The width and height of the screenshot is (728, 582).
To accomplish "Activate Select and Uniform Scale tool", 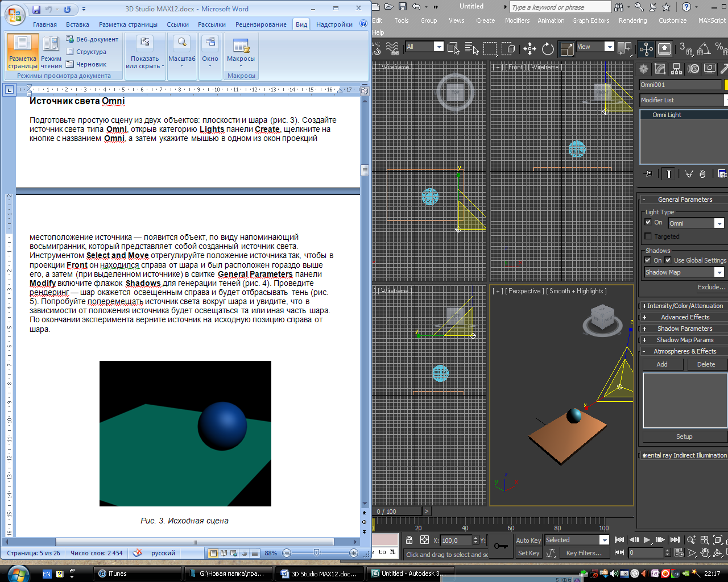I will 566,48.
